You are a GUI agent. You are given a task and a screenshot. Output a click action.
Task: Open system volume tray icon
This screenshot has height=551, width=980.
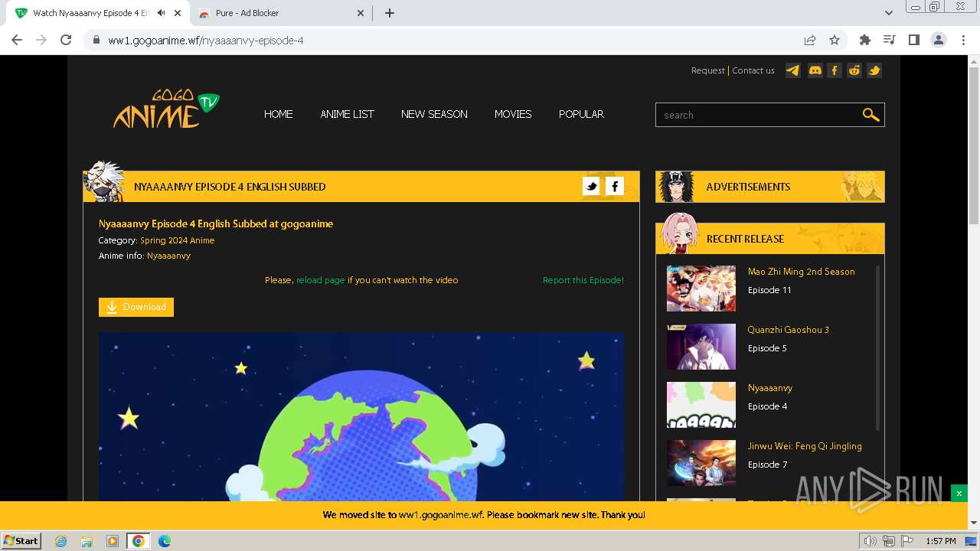[x=870, y=541]
